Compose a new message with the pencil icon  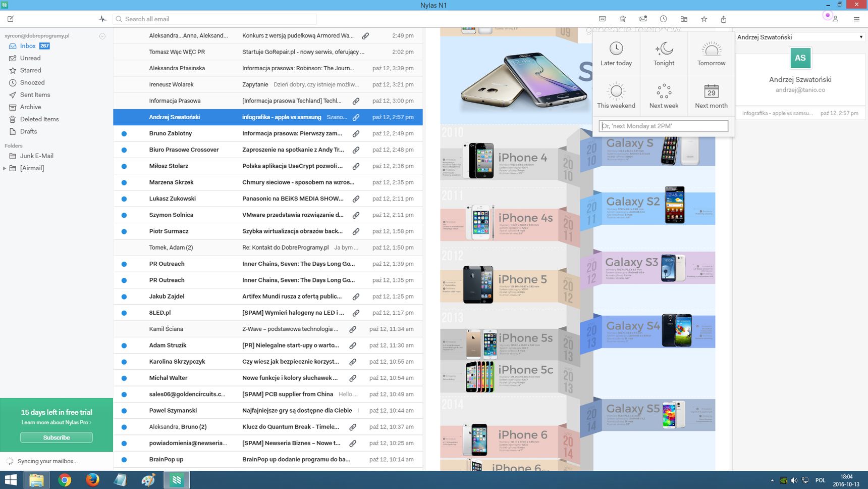pyautogui.click(x=11, y=19)
